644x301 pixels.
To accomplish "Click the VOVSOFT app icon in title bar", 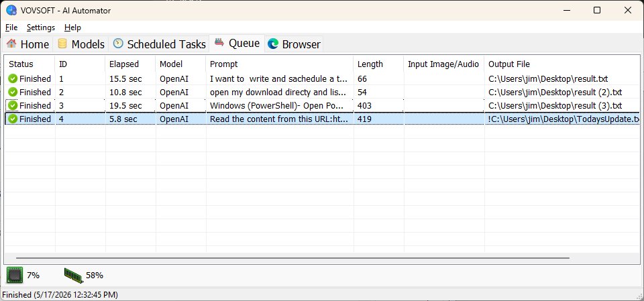I will [11, 10].
